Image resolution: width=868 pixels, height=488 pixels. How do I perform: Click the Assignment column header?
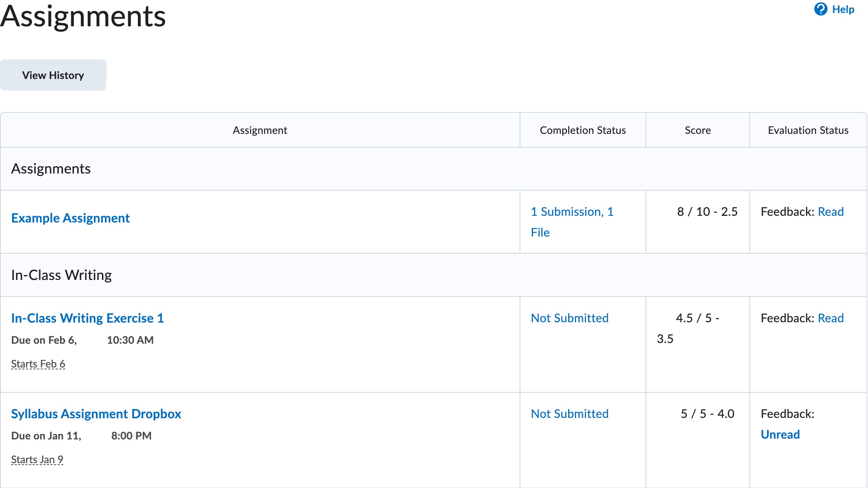tap(260, 130)
